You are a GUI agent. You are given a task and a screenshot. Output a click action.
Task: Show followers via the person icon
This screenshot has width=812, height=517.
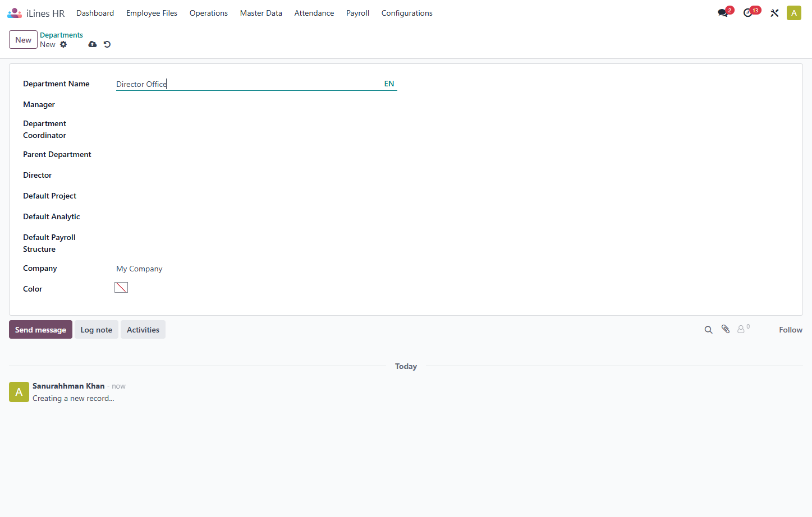[x=744, y=329]
